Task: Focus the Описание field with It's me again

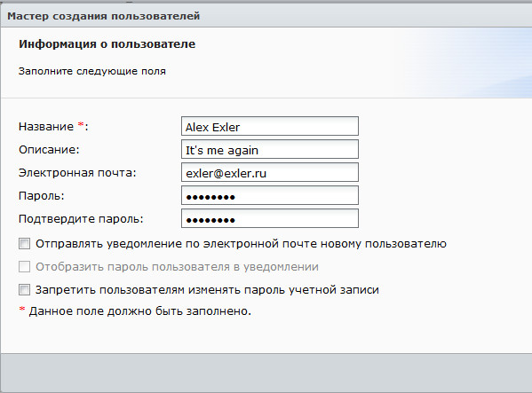Action: click(270, 149)
